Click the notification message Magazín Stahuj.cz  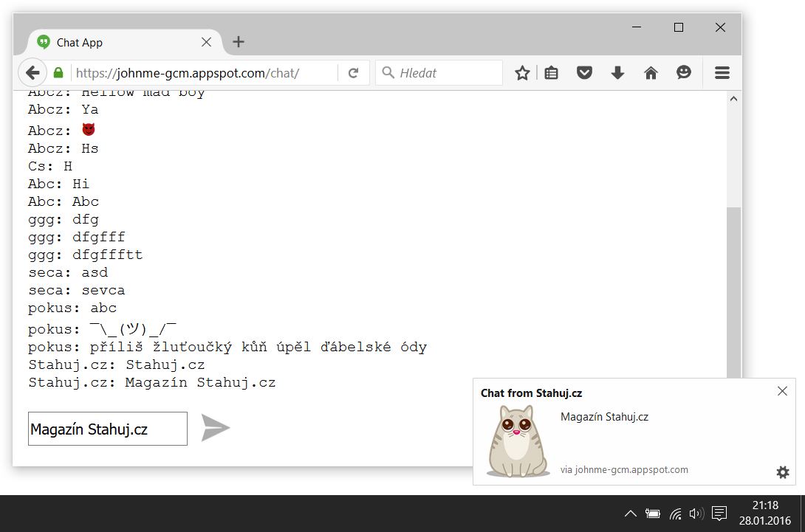604,417
